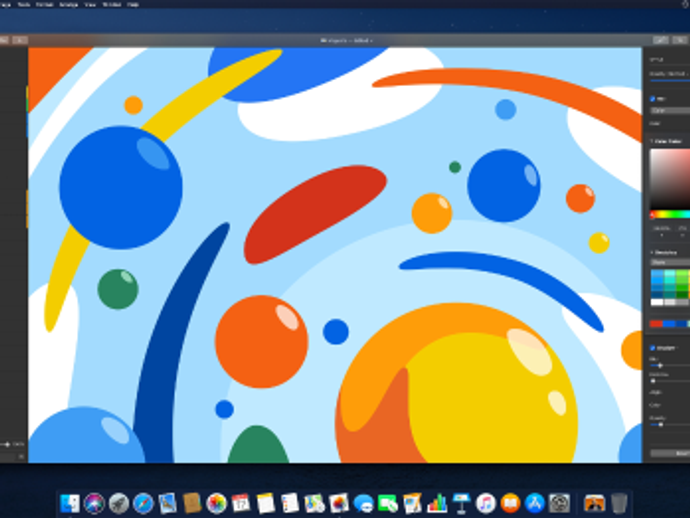Launch Siri from the dock

(x=94, y=503)
